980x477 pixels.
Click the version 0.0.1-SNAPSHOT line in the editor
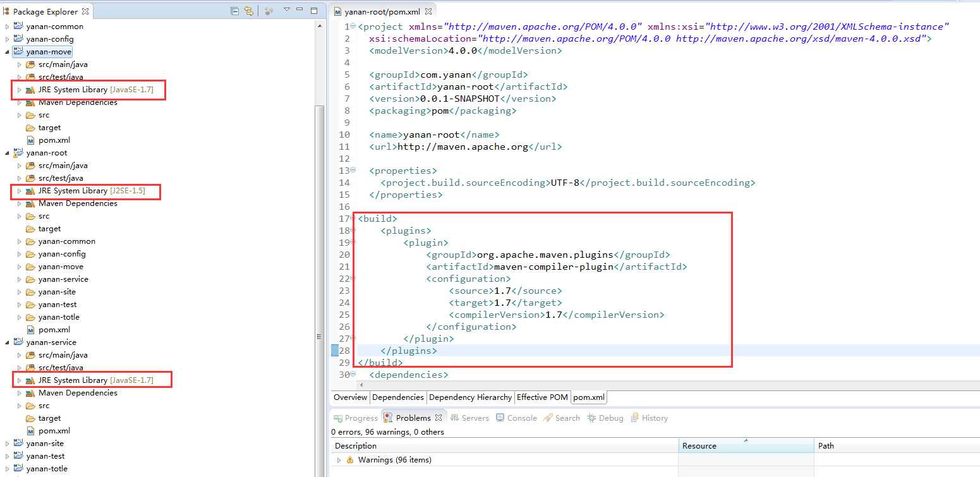463,99
